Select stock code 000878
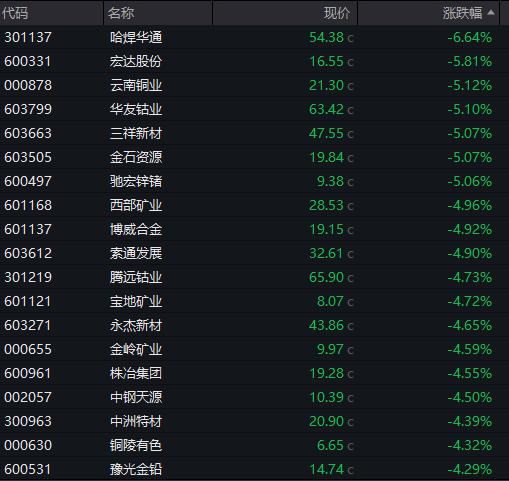 (x=28, y=85)
